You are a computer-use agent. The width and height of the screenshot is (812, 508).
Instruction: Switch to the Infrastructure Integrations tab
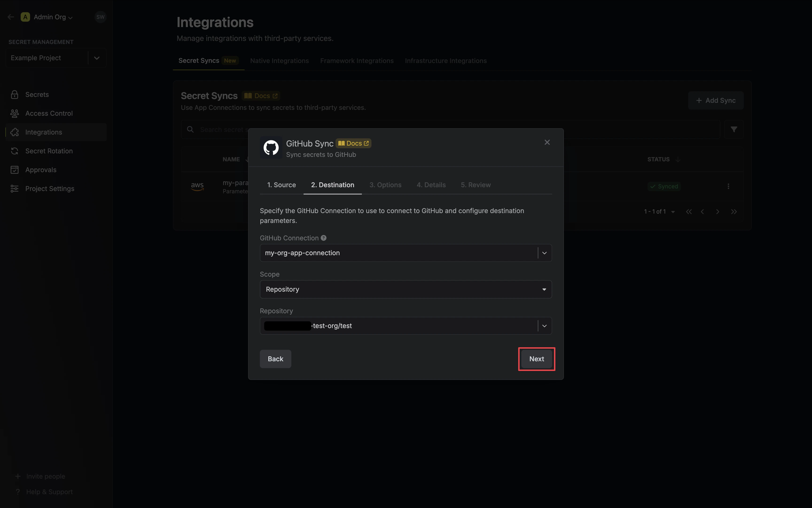tap(446, 61)
